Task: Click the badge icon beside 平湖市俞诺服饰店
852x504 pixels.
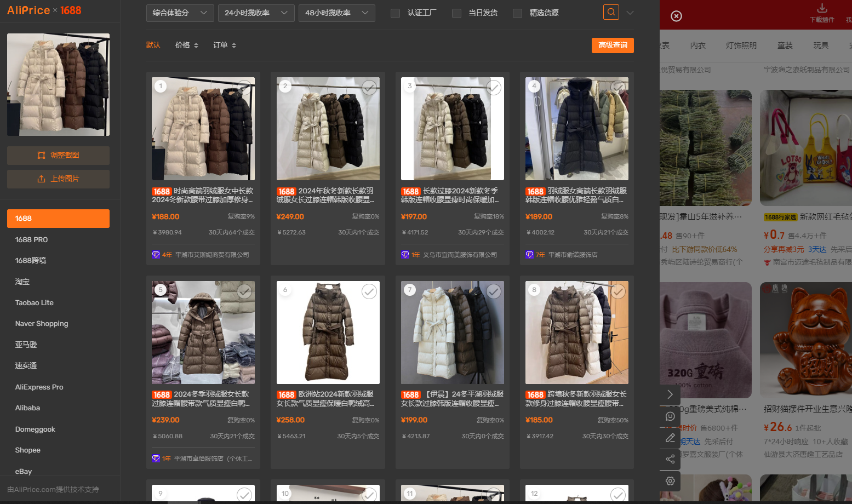Action: click(x=529, y=255)
